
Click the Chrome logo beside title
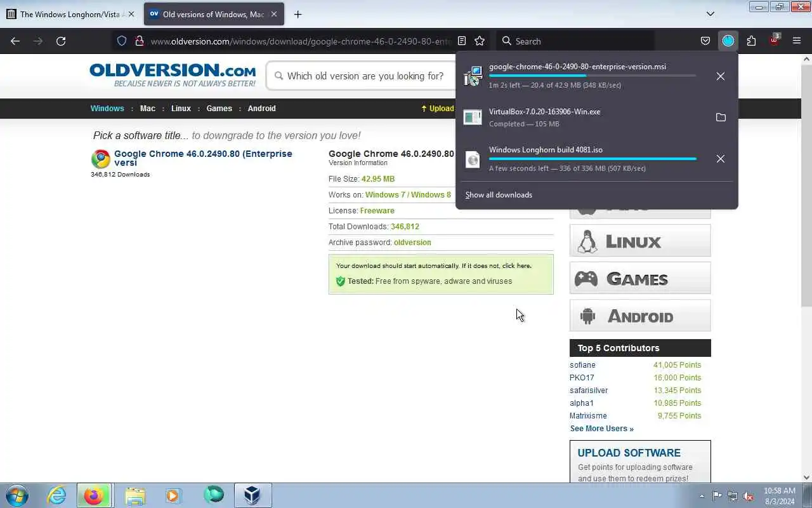click(101, 159)
